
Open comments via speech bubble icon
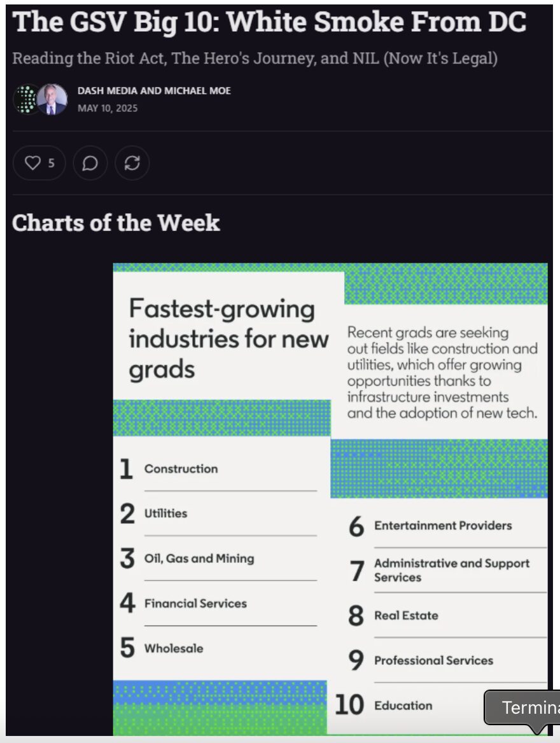tap(90, 163)
